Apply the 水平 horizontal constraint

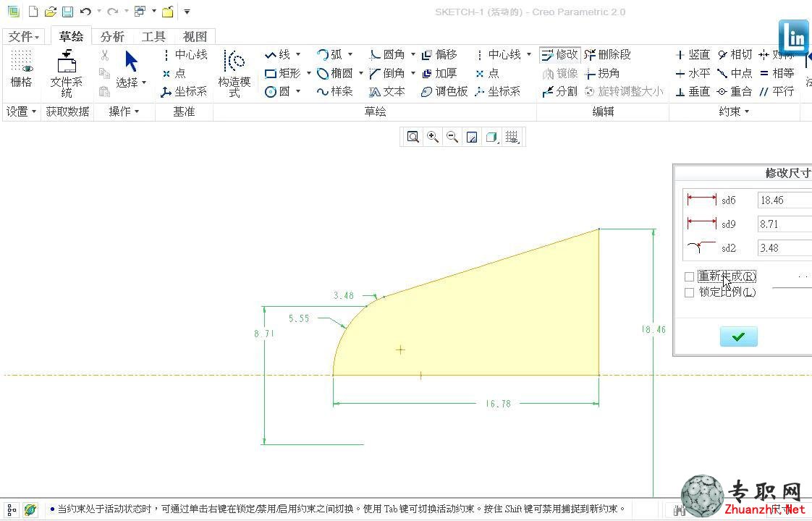tap(693, 73)
